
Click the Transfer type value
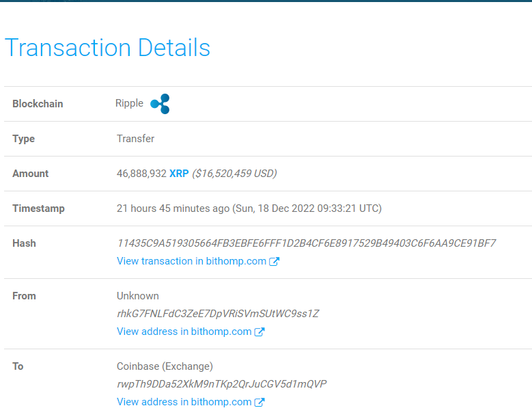click(x=135, y=139)
